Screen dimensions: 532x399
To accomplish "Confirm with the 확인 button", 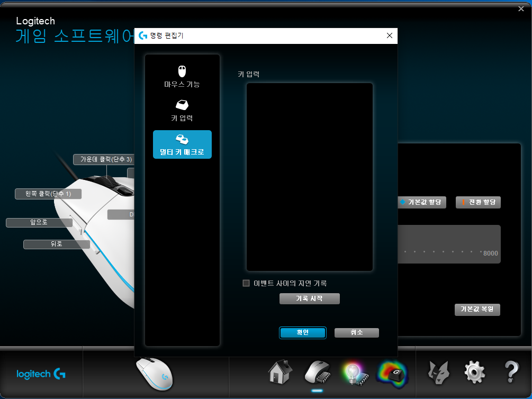I will tap(303, 332).
